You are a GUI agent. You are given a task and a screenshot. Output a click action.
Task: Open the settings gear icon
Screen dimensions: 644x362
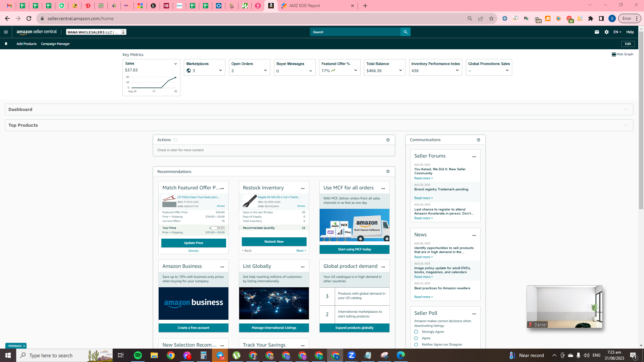click(x=606, y=32)
